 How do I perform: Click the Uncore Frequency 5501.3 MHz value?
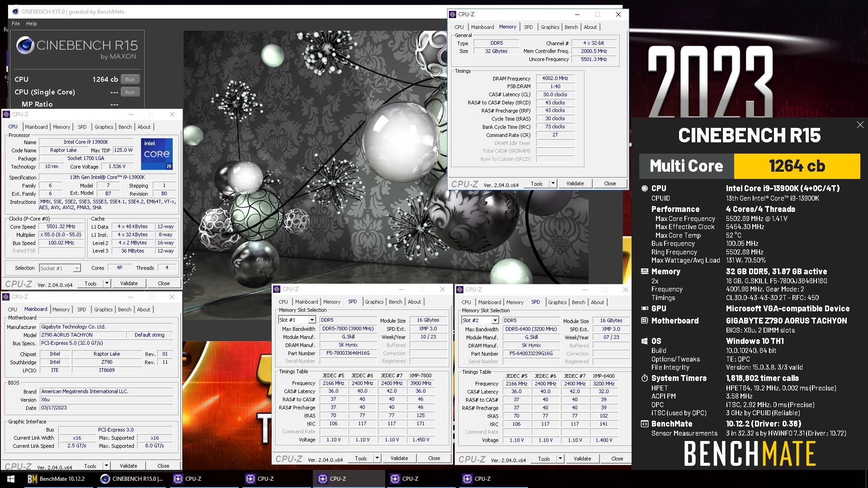[x=594, y=59]
